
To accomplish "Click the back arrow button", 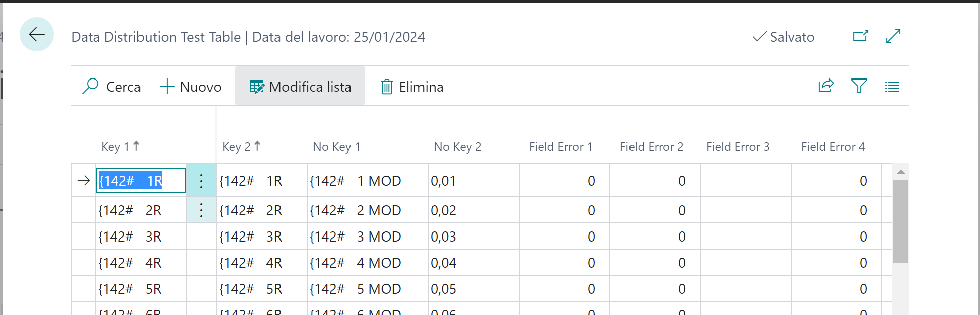I will (x=37, y=34).
